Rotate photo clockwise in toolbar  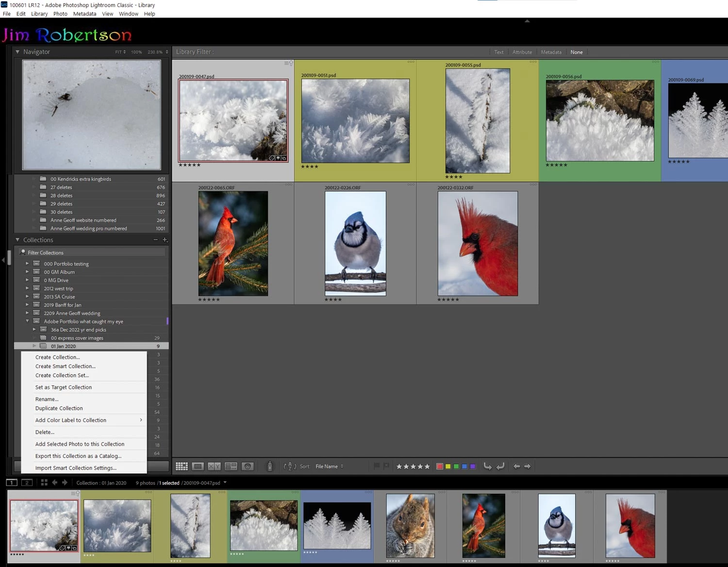point(500,467)
